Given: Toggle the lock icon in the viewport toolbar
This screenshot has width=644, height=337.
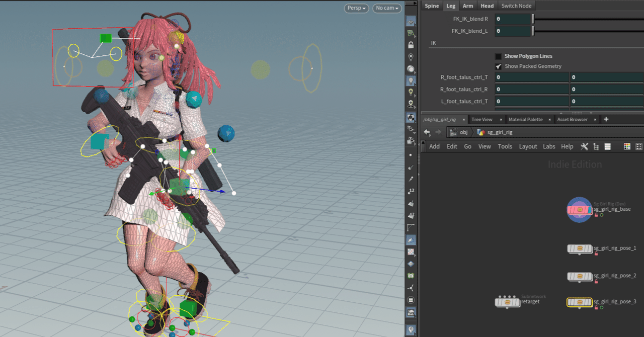Looking at the screenshot, I should [411, 44].
